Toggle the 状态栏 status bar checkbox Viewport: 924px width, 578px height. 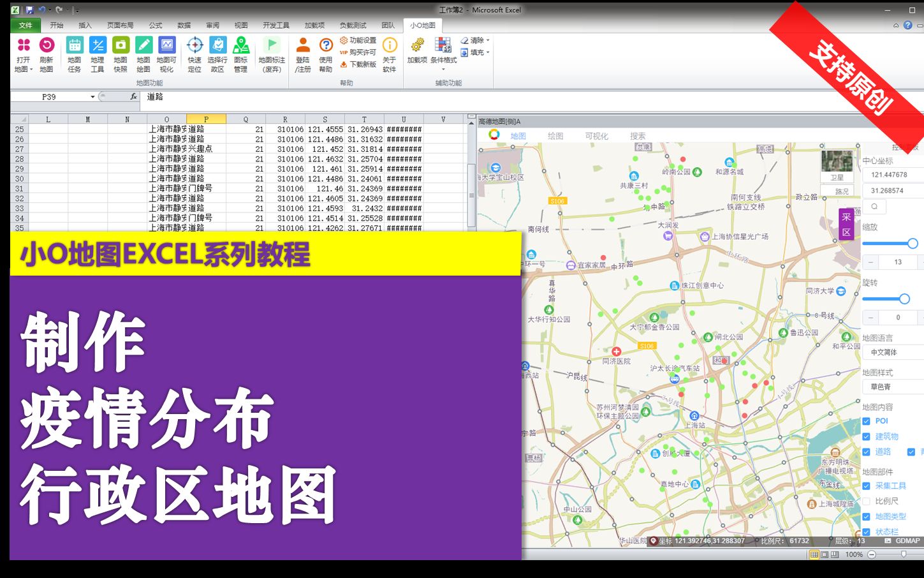click(x=866, y=532)
